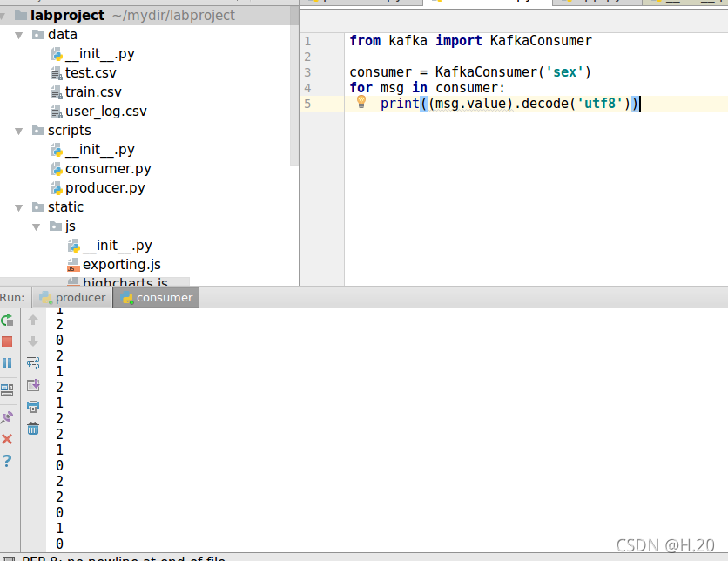Select __init__.py under js folder
The height and width of the screenshot is (561, 728).
(x=118, y=245)
